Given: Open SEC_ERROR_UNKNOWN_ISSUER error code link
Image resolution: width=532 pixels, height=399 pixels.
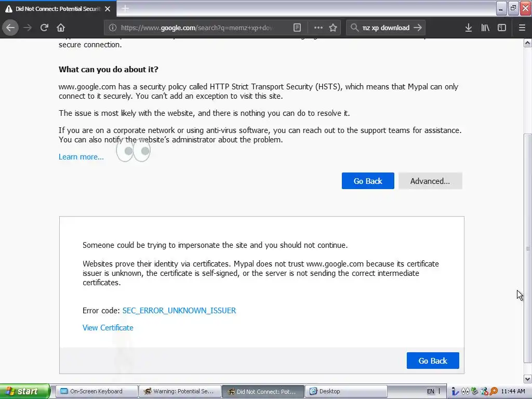Looking at the screenshot, I should coord(179,311).
